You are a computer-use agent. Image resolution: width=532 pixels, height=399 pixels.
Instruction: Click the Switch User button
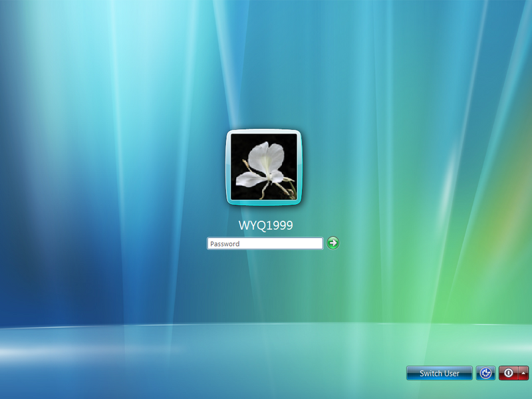[440, 373]
